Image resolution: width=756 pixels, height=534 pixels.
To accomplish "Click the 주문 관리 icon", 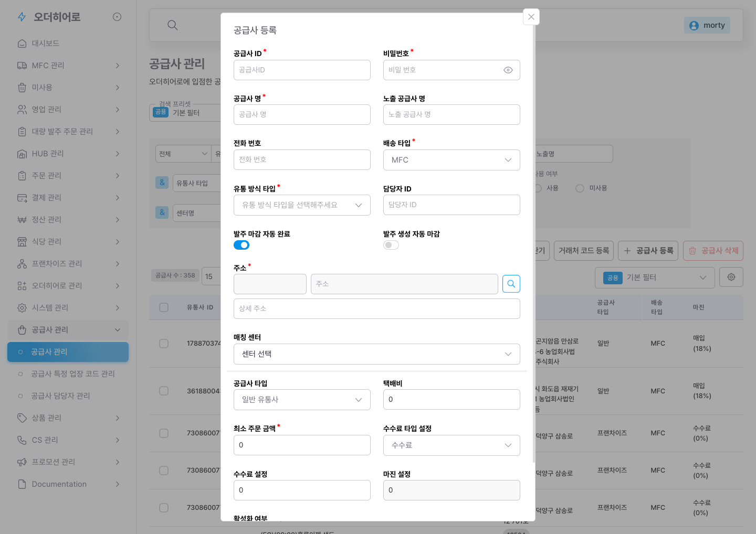I will click(22, 176).
